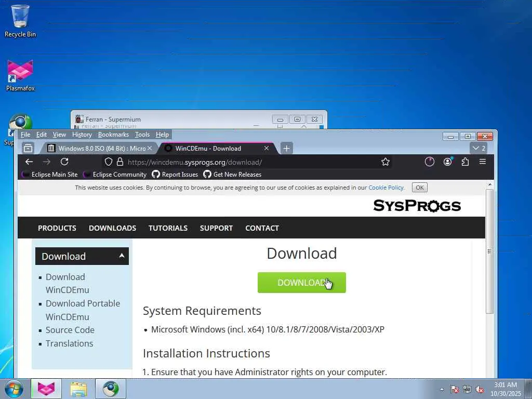Open the hamburger application menu
Screen dimensions: 532x399
coord(483,162)
